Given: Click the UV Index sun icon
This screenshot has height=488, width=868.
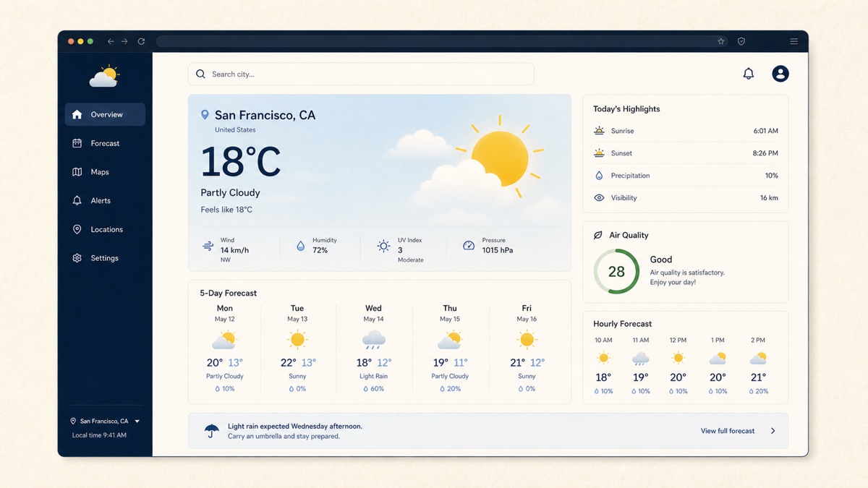Looking at the screenshot, I should click(x=384, y=246).
